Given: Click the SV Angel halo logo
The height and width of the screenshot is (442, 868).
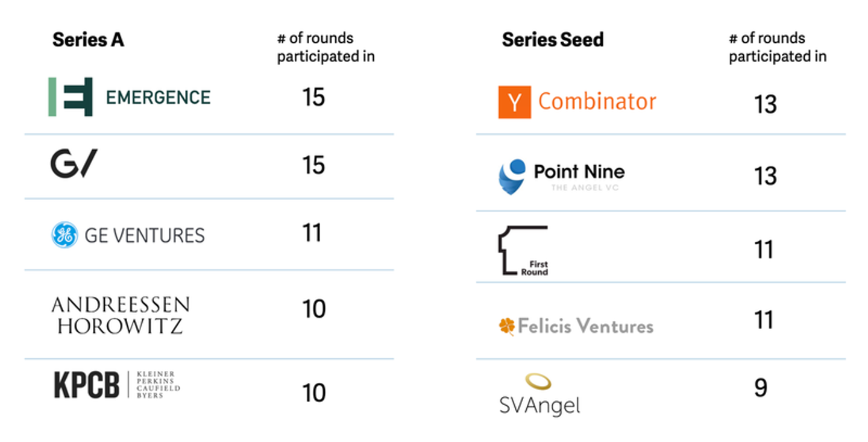Looking at the screenshot, I should pos(538,381).
